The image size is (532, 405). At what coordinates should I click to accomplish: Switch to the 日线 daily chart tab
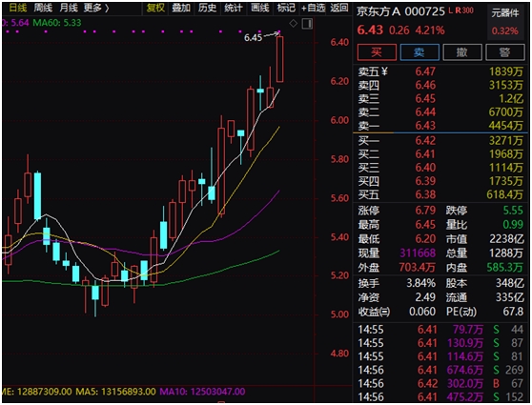18,8
